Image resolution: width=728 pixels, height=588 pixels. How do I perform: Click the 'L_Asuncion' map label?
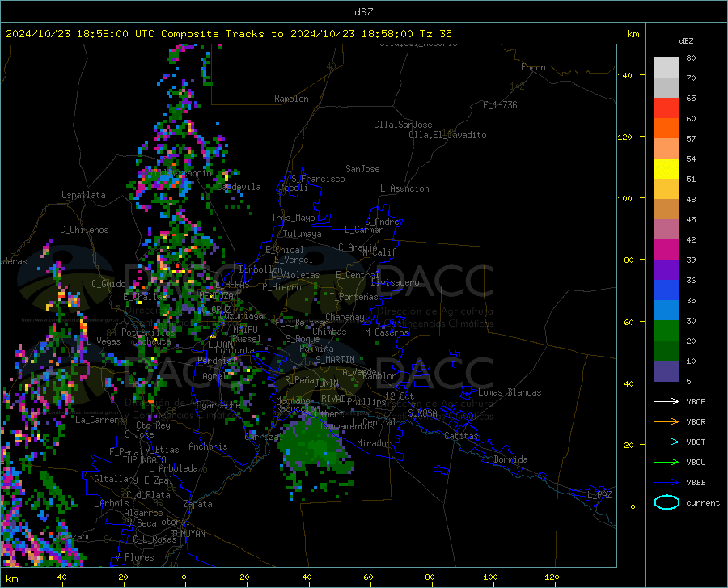[x=404, y=188]
